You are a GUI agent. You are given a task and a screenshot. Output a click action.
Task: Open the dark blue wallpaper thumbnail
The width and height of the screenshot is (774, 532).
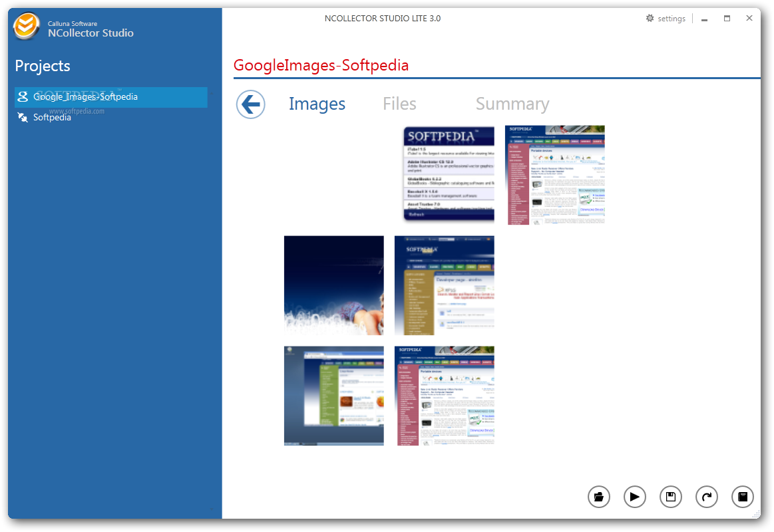pos(333,285)
